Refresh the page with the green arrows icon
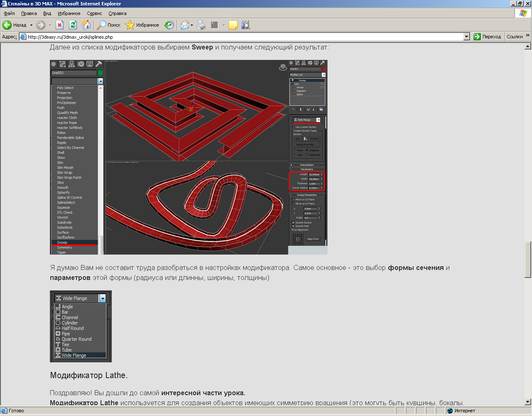This screenshot has width=532, height=416. [x=73, y=25]
